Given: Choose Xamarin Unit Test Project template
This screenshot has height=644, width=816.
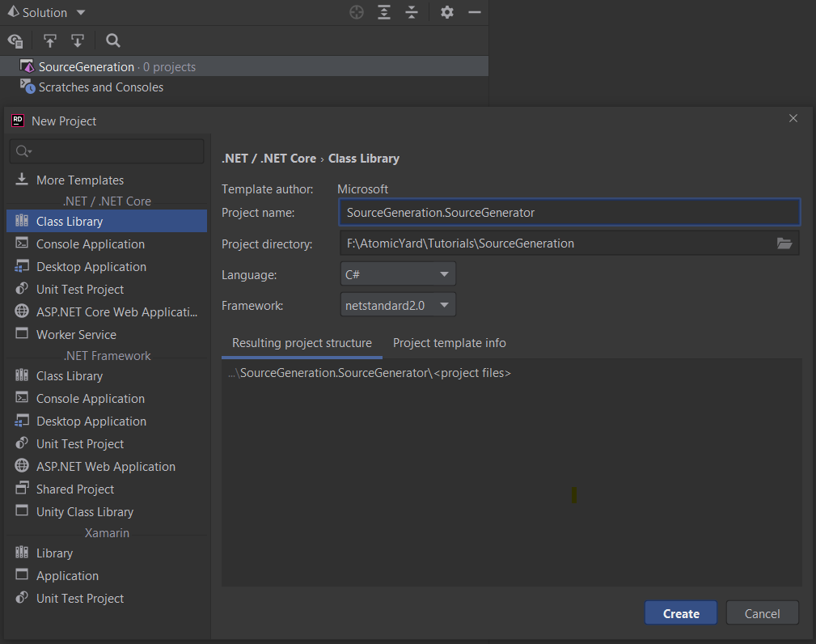Looking at the screenshot, I should [107, 599].
